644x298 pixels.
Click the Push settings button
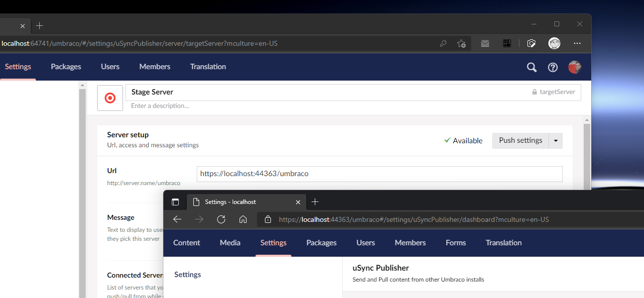[x=520, y=141]
